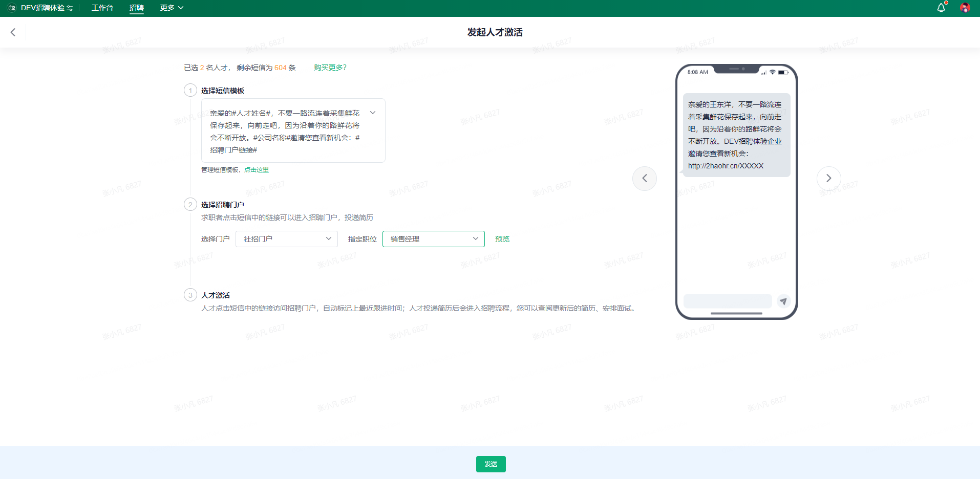This screenshot has height=479, width=980.
Task: Click the 点击这里 template management link
Action: [x=257, y=170]
